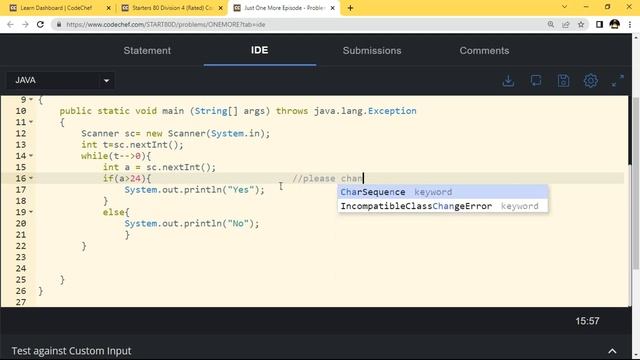The width and height of the screenshot is (640, 360).
Task: Open the browser profile avatar
Action: [x=615, y=24]
